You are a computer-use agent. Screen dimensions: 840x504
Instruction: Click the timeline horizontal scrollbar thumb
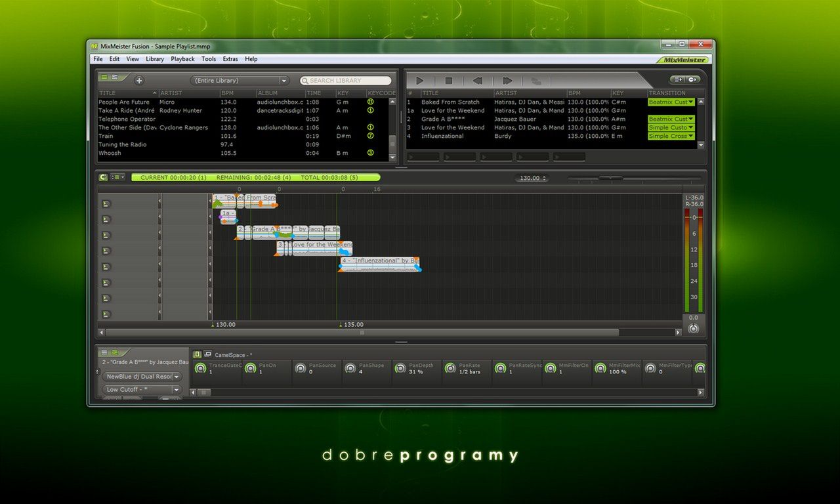[x=362, y=333]
